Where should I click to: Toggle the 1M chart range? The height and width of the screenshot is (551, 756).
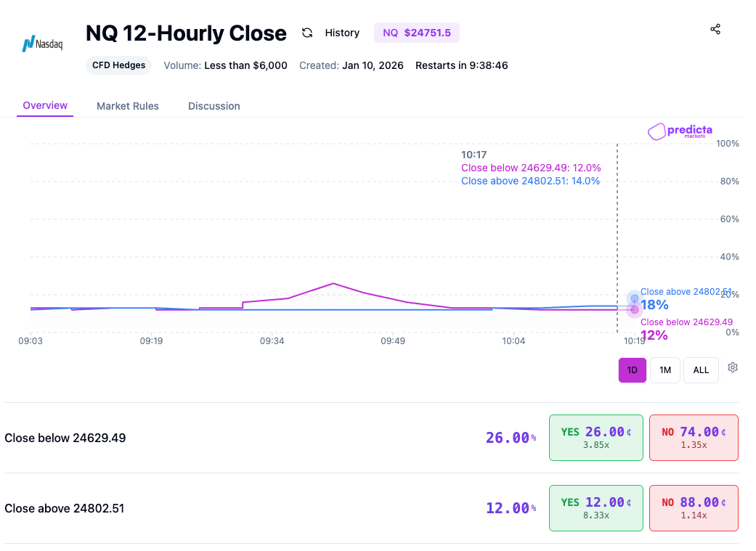(664, 370)
